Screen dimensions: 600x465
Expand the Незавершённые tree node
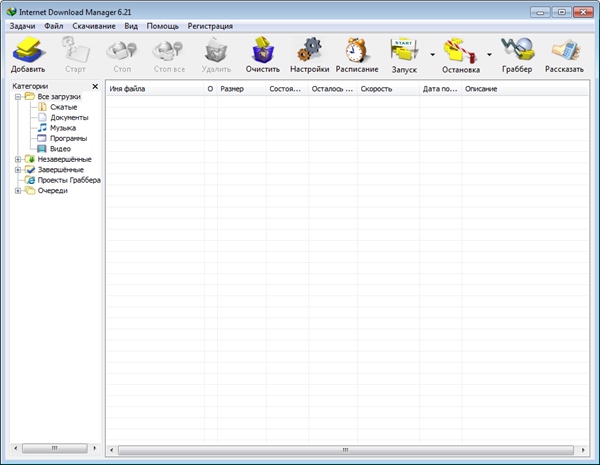pyautogui.click(x=18, y=159)
